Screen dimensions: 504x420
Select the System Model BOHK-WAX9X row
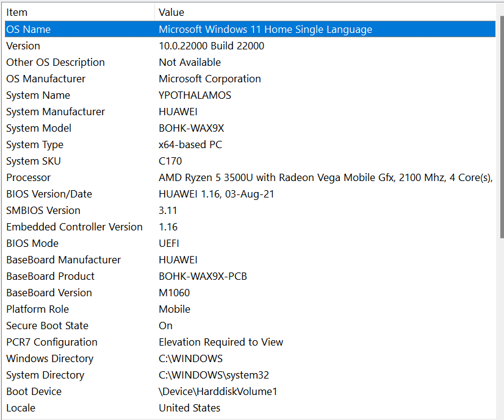click(250, 128)
